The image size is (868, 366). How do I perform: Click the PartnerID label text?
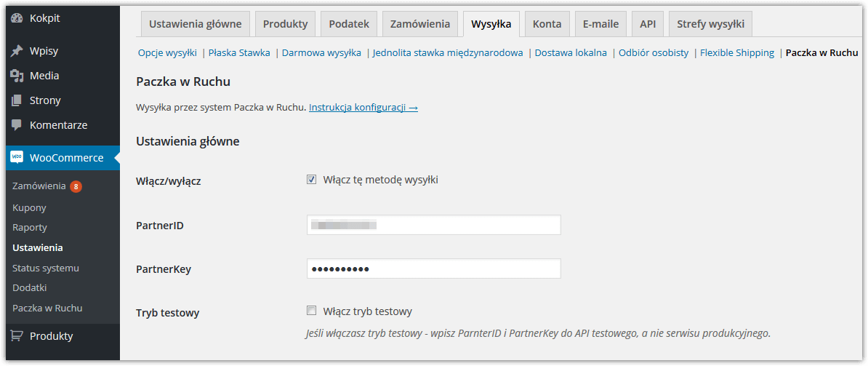[x=160, y=226]
